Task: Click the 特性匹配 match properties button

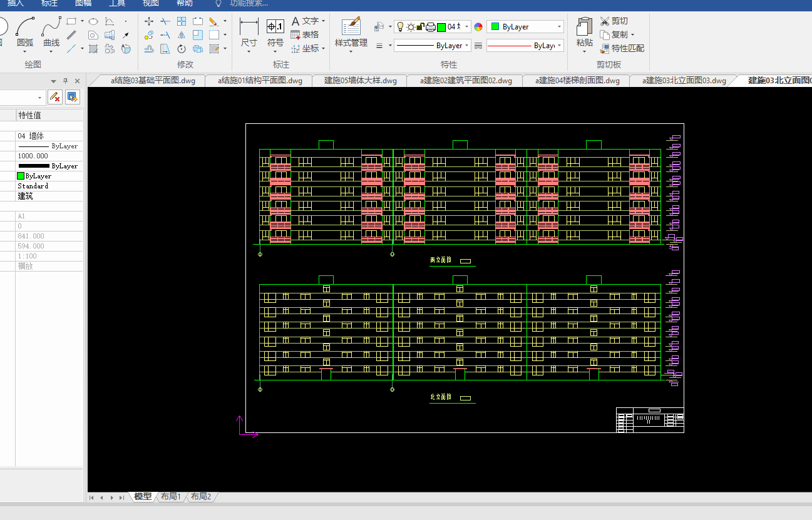Action: point(622,49)
